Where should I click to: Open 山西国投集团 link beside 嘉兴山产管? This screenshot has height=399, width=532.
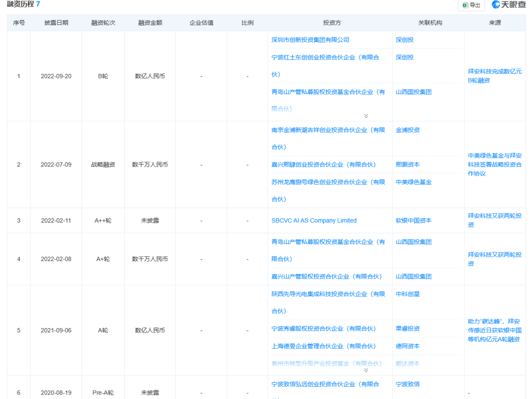(413, 276)
